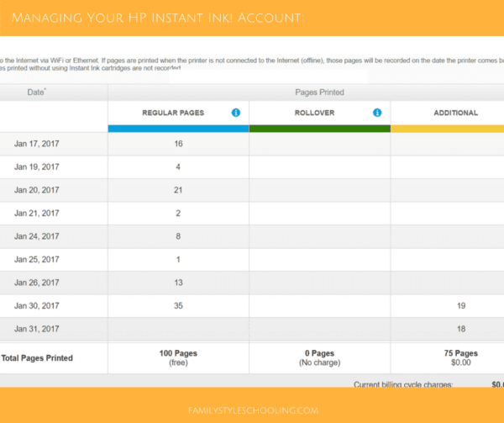Click the Date column header
Viewport: 504px width, 423px height.
(36, 92)
